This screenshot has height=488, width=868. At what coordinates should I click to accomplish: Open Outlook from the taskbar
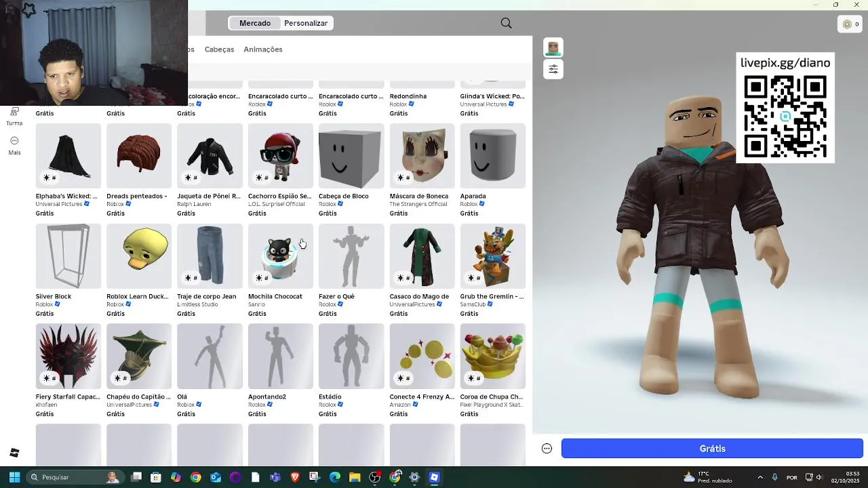click(x=216, y=477)
